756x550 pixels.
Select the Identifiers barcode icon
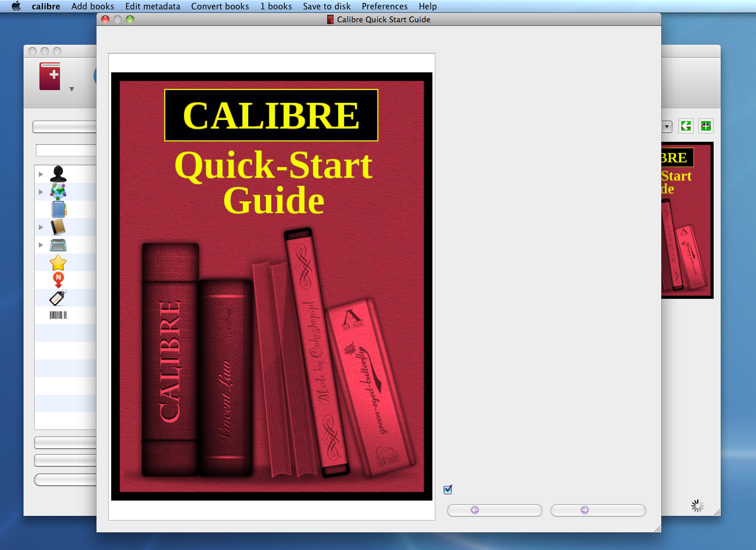coord(58,315)
